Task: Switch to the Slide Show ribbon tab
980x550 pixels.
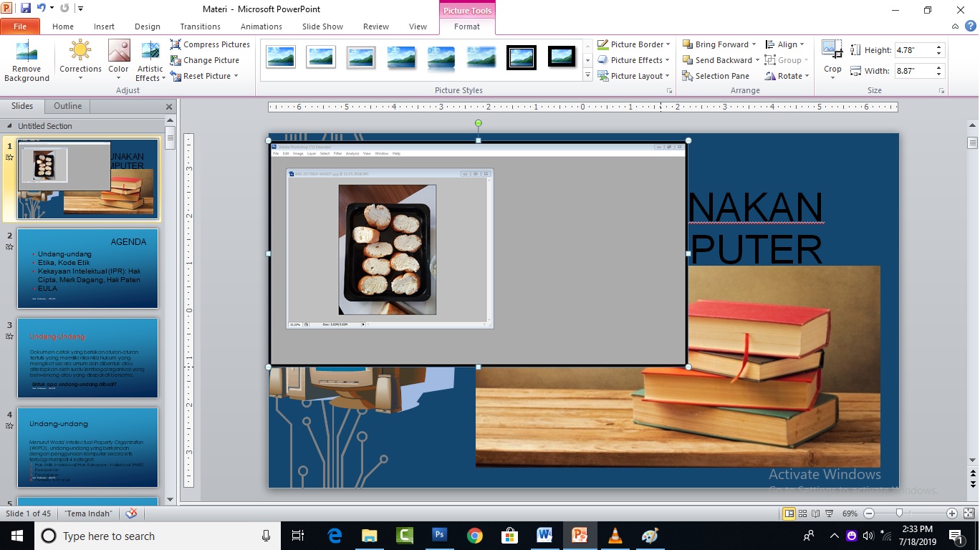Action: click(x=322, y=26)
